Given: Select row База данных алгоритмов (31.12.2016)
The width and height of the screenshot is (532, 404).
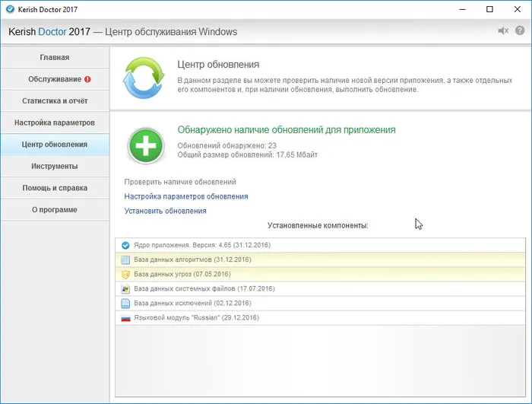Looking at the screenshot, I should [x=320, y=260].
